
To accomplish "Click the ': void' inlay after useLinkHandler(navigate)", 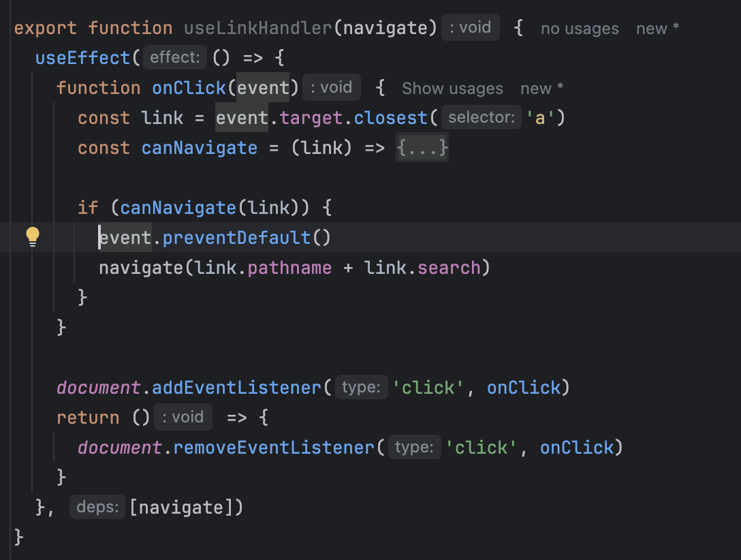I will [x=470, y=27].
